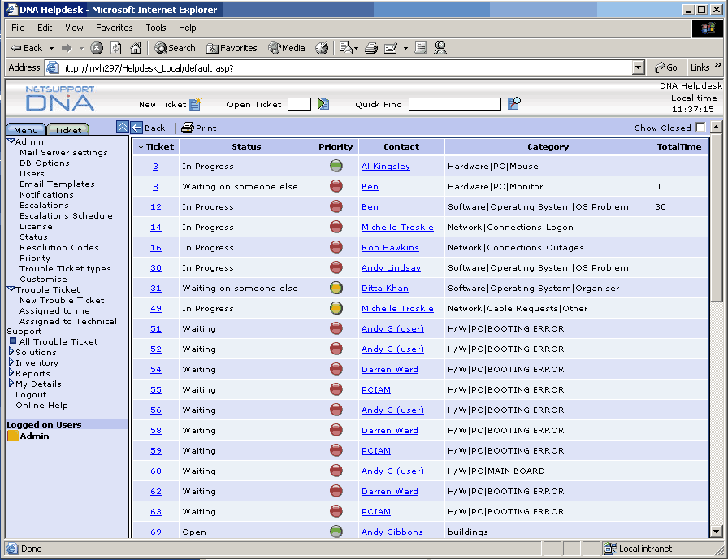The width and height of the screenshot is (728, 560).
Task: Click the NetSupport DNA logo
Action: 60,98
